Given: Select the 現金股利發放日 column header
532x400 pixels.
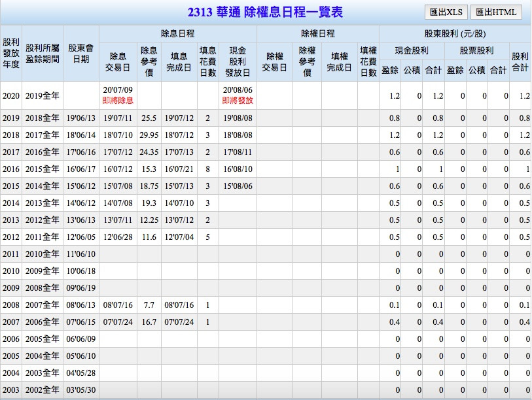Looking at the screenshot, I should 238,61.
